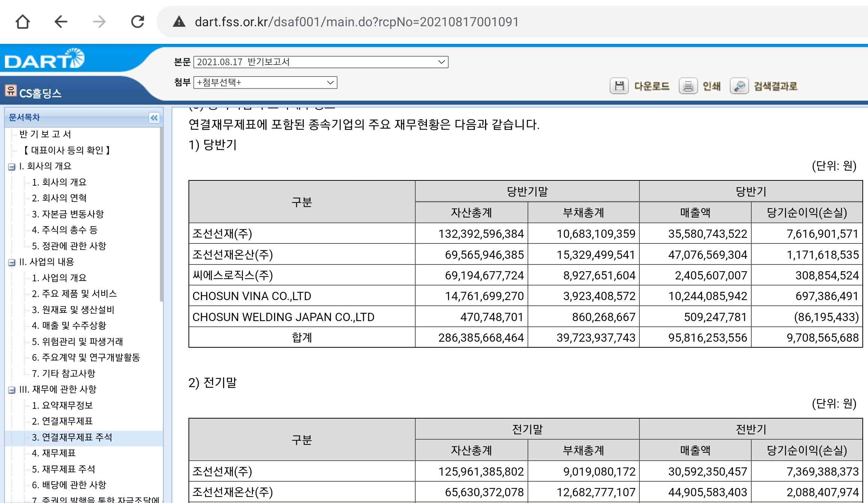The image size is (868, 503).
Task: Go back with the browser arrow
Action: pos(61,22)
